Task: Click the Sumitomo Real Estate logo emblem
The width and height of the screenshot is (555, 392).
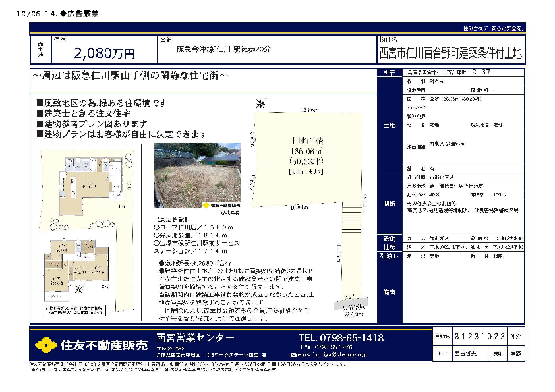Action: [x=45, y=345]
